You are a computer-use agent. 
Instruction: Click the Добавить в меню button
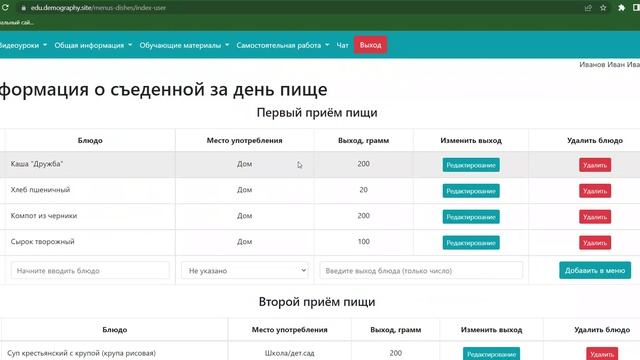point(595,270)
